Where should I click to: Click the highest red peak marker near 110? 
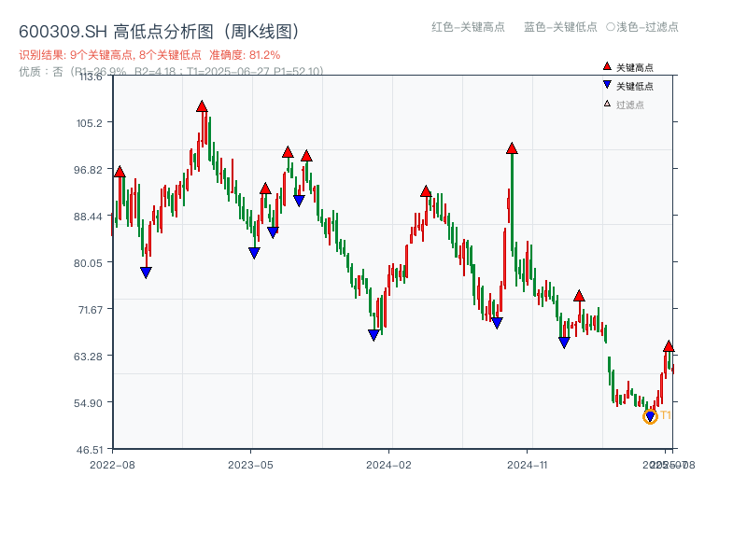203,105
